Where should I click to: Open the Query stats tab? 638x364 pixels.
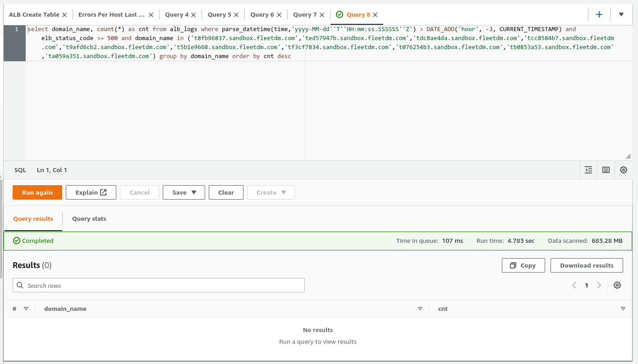[89, 218]
